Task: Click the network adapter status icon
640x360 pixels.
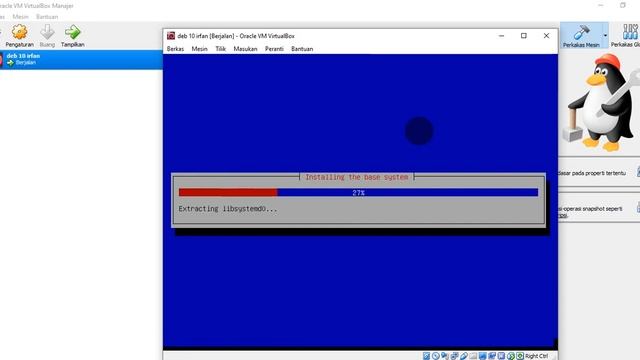Action: 454,356
